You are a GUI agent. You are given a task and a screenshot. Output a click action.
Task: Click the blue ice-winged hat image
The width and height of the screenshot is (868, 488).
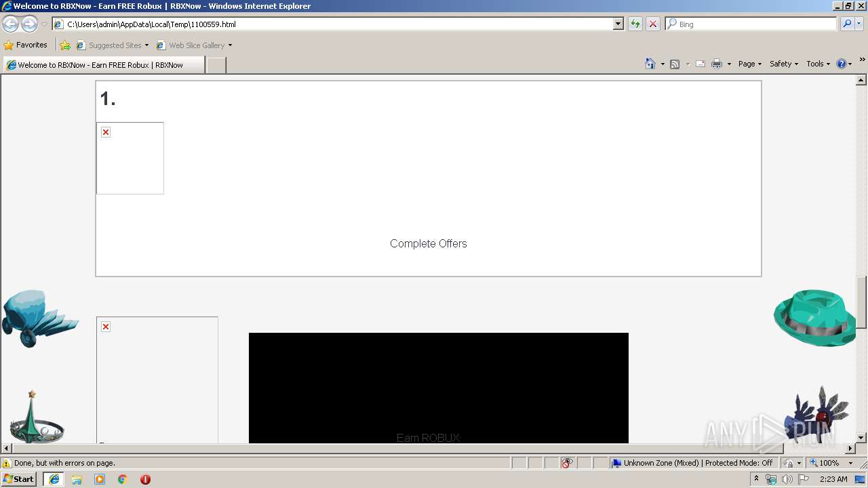[41, 319]
